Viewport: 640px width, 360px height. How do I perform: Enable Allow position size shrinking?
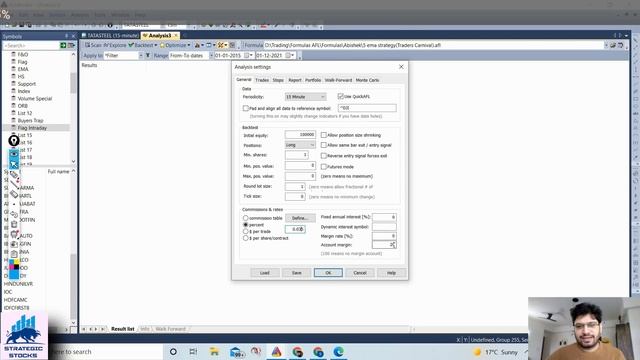[324, 135]
